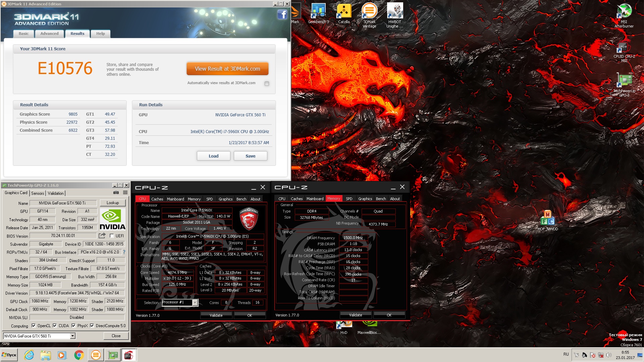Open Caches tab in left CPU-Z window
Screen dimensions: 644x362
(x=157, y=199)
